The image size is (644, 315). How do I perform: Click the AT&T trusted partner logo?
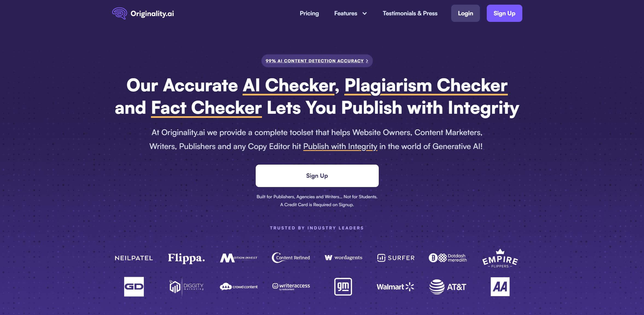(447, 286)
